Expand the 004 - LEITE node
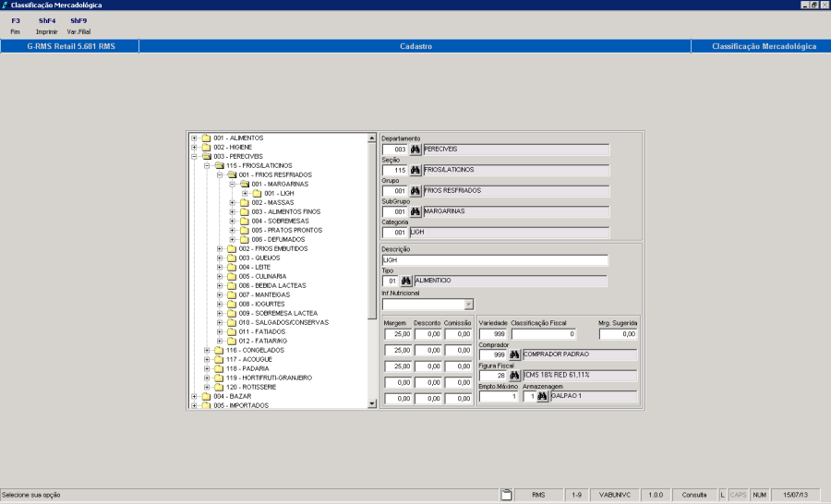This screenshot has width=831, height=504. 220,268
